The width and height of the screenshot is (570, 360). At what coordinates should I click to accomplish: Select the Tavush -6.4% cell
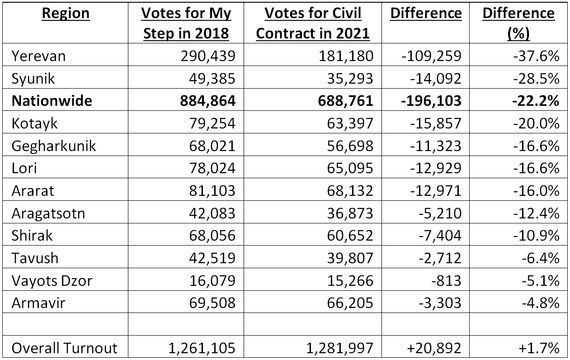[x=541, y=258]
